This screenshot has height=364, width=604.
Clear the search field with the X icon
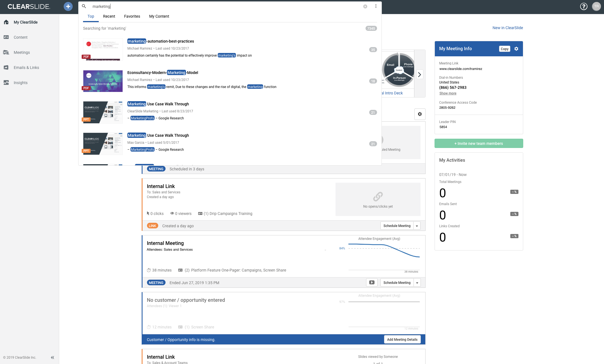[365, 6]
